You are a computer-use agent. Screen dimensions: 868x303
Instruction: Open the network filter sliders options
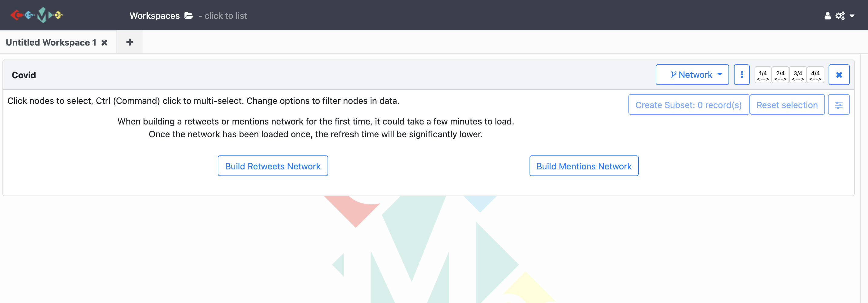pos(839,105)
